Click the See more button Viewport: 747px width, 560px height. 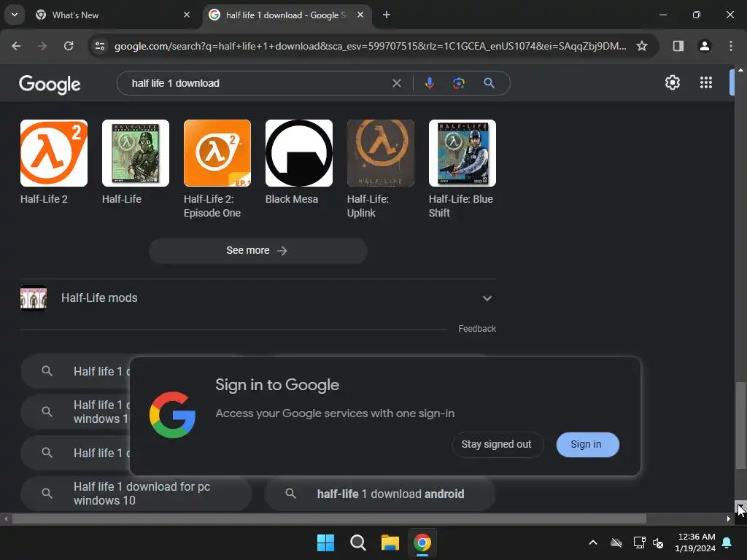(258, 251)
